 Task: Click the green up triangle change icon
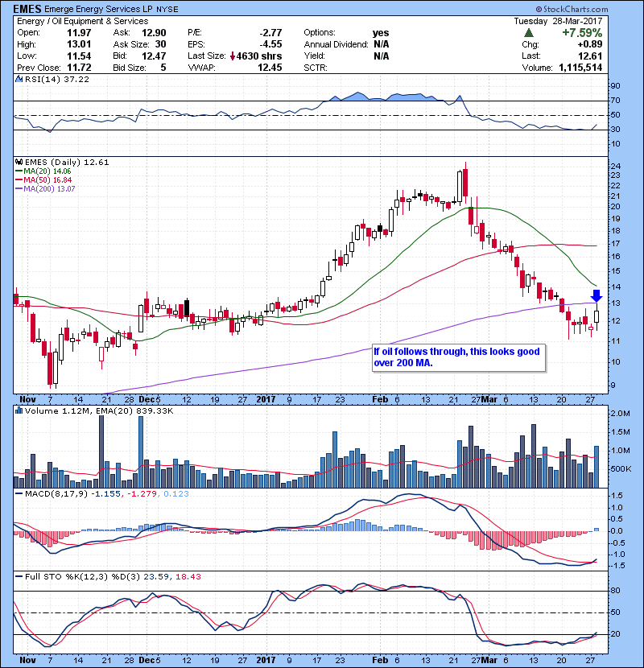(529, 33)
